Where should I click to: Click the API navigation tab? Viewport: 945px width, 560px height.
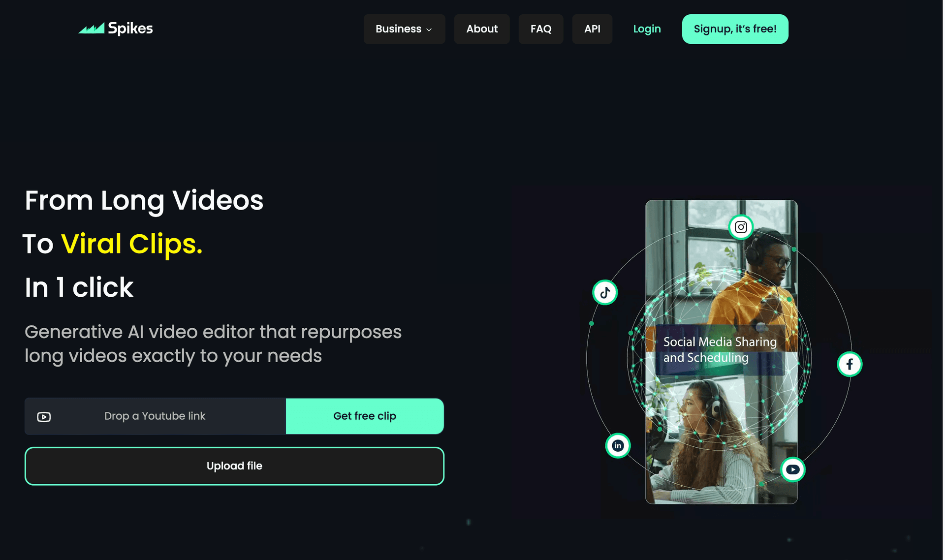coord(592,29)
